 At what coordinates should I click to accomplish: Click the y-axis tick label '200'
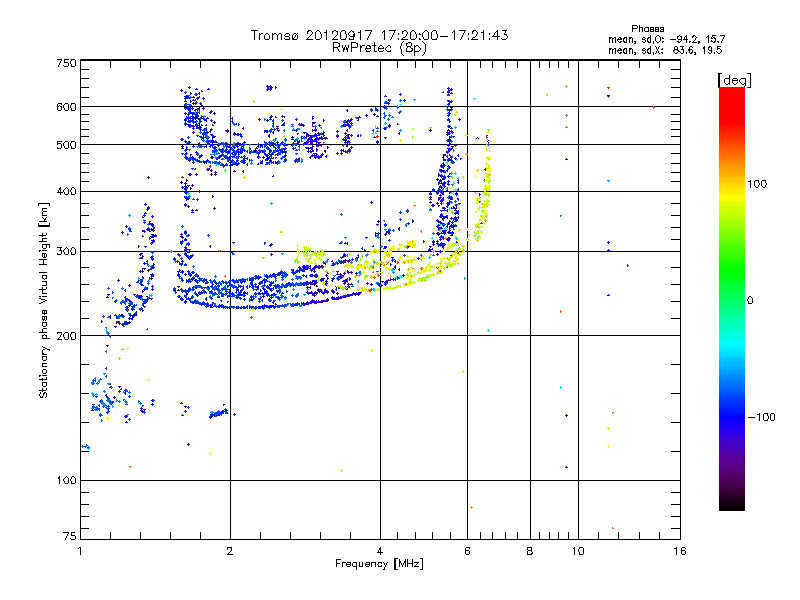[x=66, y=336]
